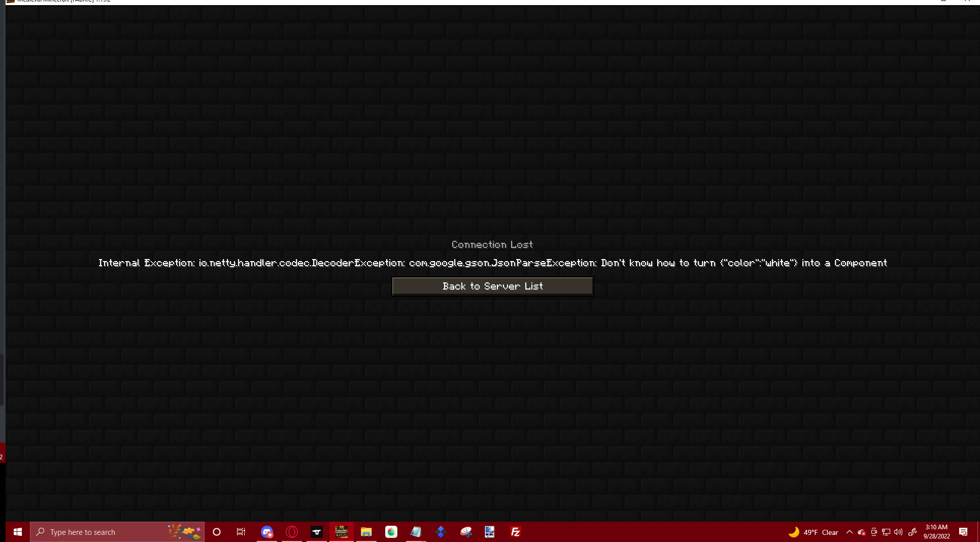View the 49°F Clear weather widget

815,532
